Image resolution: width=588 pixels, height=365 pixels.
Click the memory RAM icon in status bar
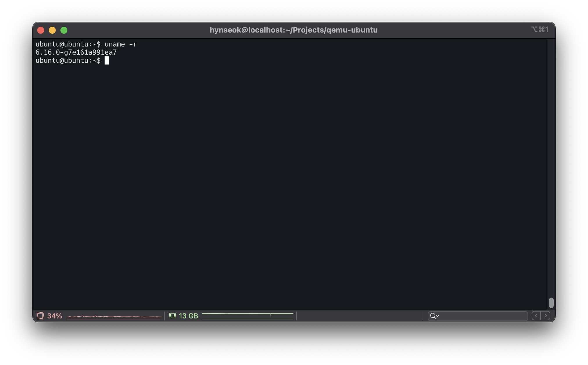click(x=173, y=316)
